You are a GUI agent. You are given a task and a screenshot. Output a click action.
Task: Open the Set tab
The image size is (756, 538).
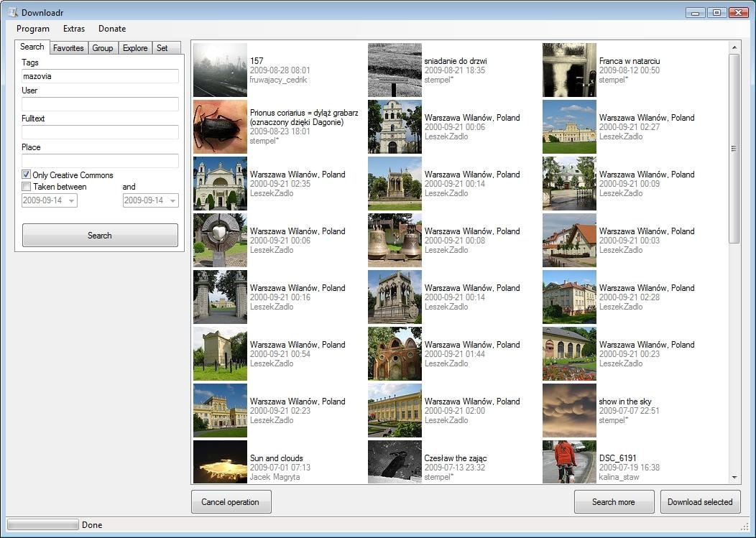[163, 47]
